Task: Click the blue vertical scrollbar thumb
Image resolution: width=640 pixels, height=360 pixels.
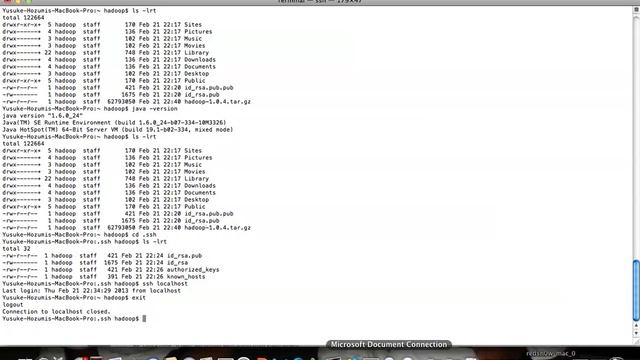Action: (636, 290)
